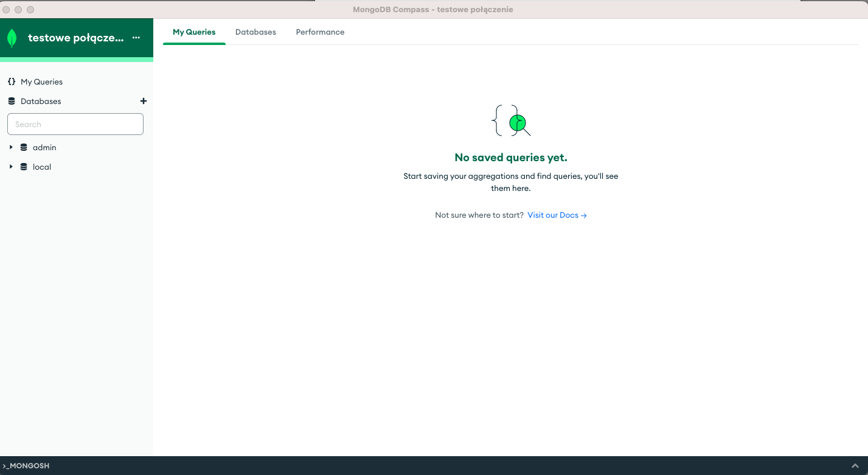Create a database with the plus icon

[x=144, y=101]
